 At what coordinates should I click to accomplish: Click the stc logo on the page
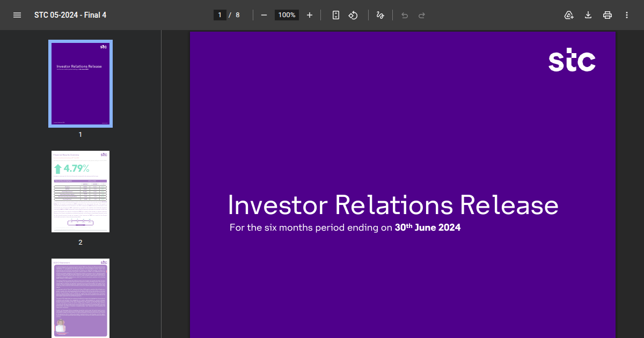(x=572, y=61)
